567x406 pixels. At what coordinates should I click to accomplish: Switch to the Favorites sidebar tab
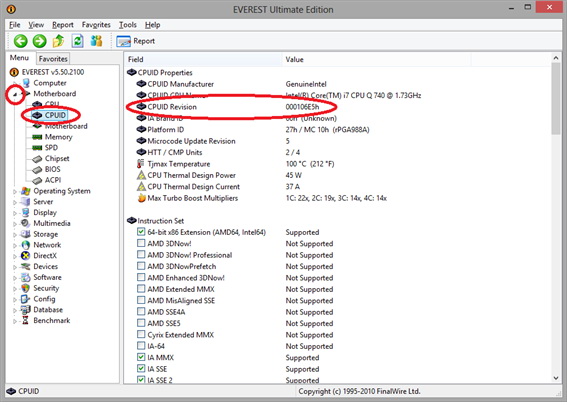pyautogui.click(x=53, y=59)
